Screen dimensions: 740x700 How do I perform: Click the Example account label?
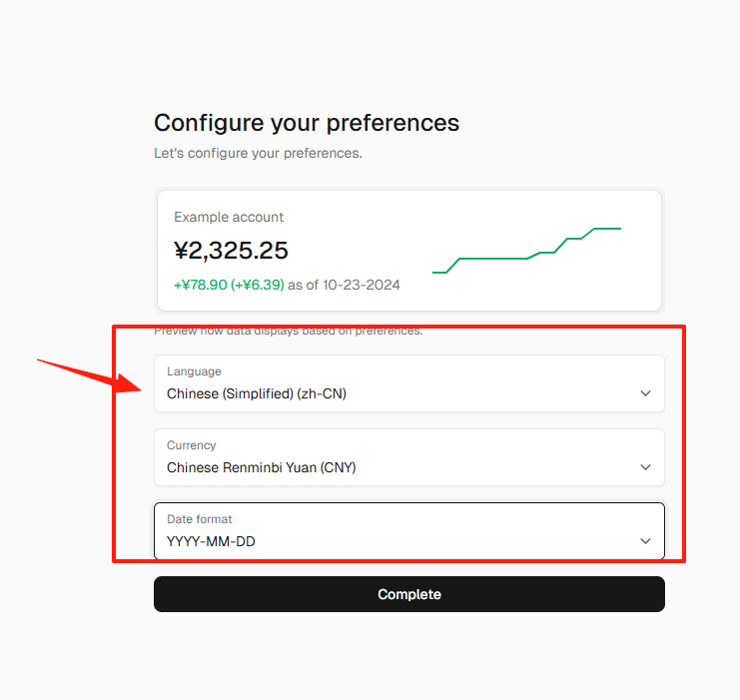[229, 217]
